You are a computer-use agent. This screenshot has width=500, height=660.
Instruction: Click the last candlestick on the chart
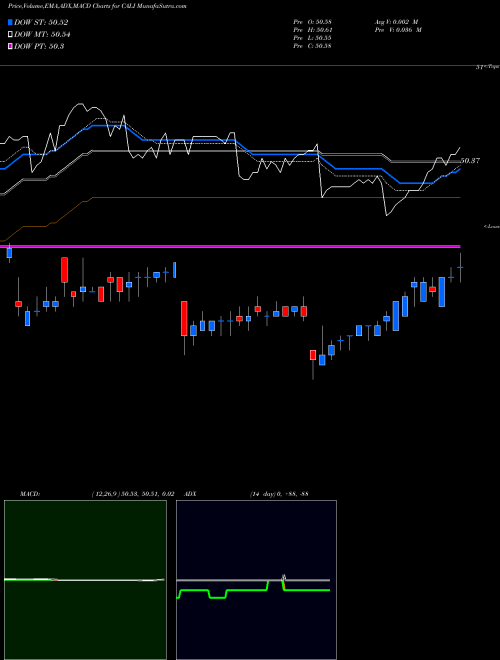(x=460, y=268)
